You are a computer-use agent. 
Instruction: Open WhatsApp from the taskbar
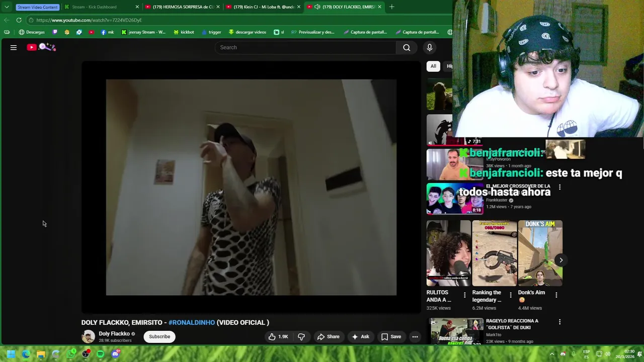click(x=71, y=354)
